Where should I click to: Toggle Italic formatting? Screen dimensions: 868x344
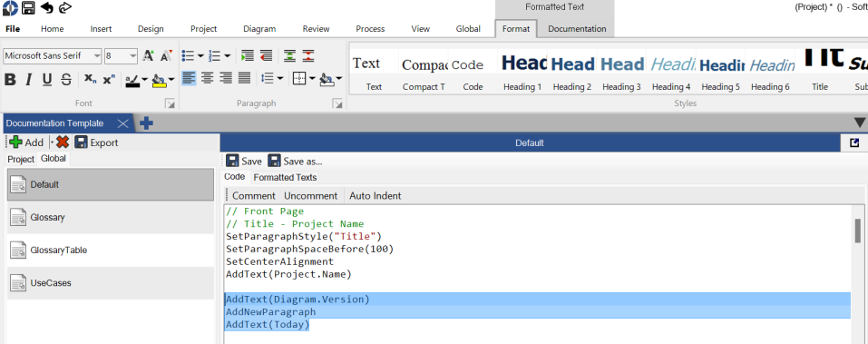29,80
